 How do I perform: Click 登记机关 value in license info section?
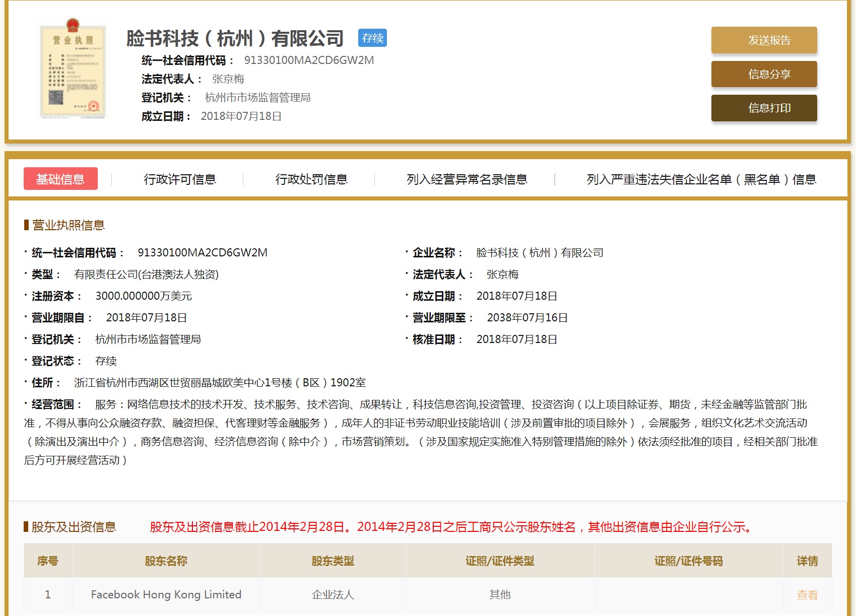(148, 339)
